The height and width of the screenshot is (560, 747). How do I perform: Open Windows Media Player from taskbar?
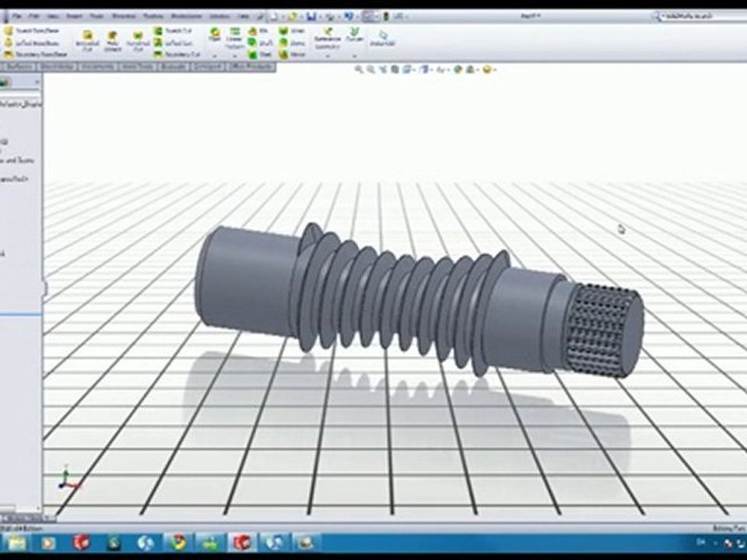click(49, 542)
